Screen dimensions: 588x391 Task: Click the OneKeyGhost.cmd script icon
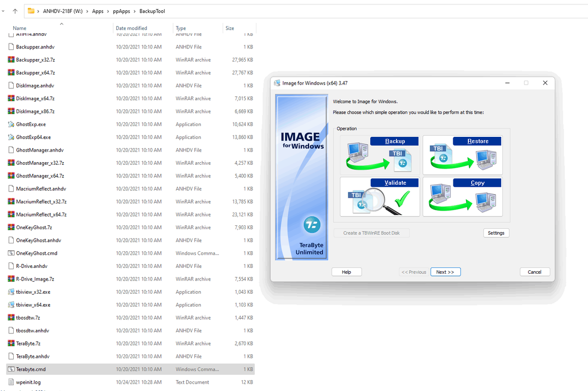point(11,253)
